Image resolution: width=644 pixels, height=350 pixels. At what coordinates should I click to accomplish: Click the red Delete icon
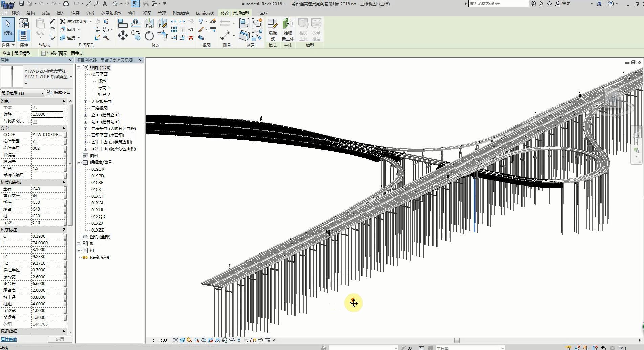(x=191, y=38)
